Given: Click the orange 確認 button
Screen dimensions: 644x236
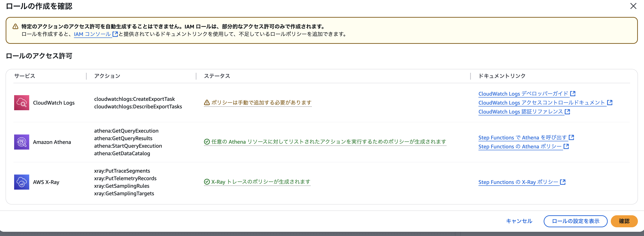Looking at the screenshot, I should [x=624, y=221].
